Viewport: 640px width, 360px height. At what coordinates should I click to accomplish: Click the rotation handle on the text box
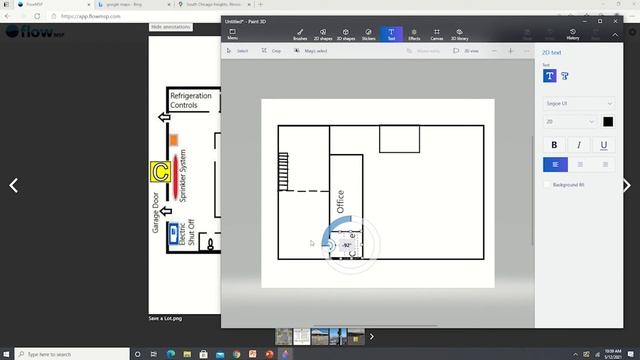329,245
